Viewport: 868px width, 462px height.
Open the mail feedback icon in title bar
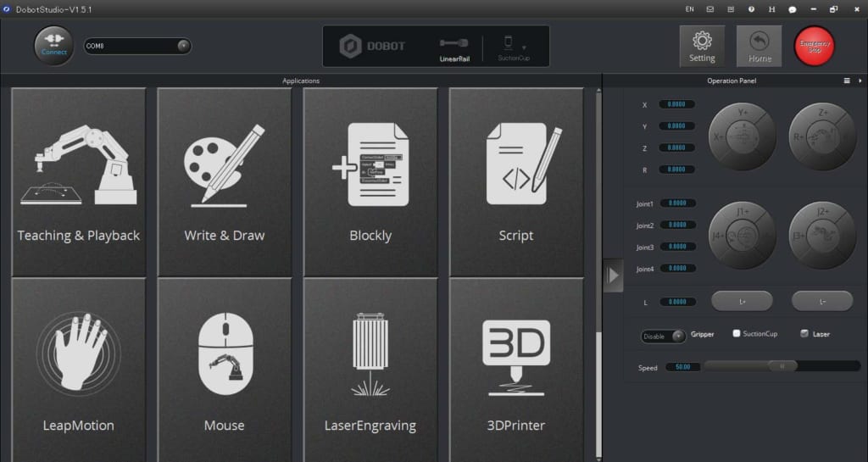pyautogui.click(x=710, y=9)
